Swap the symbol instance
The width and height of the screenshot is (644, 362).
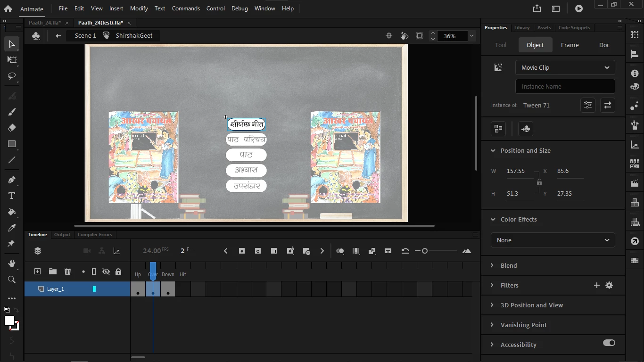tap(608, 105)
